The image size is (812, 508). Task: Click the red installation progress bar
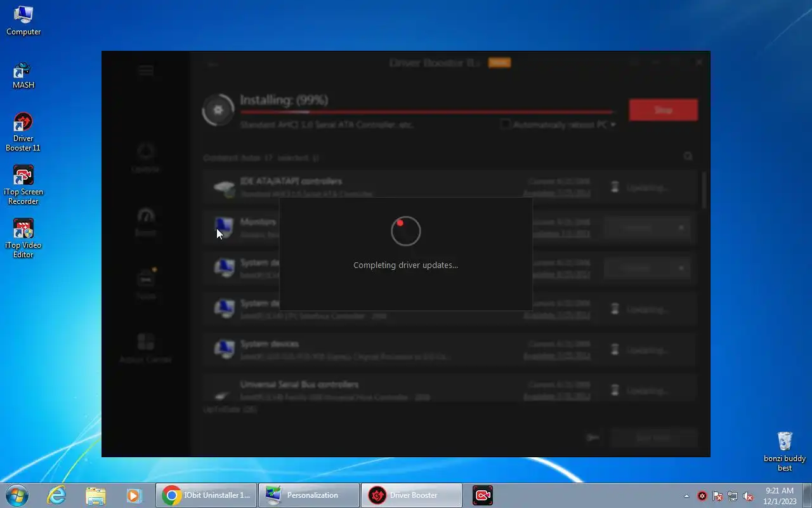(x=426, y=112)
